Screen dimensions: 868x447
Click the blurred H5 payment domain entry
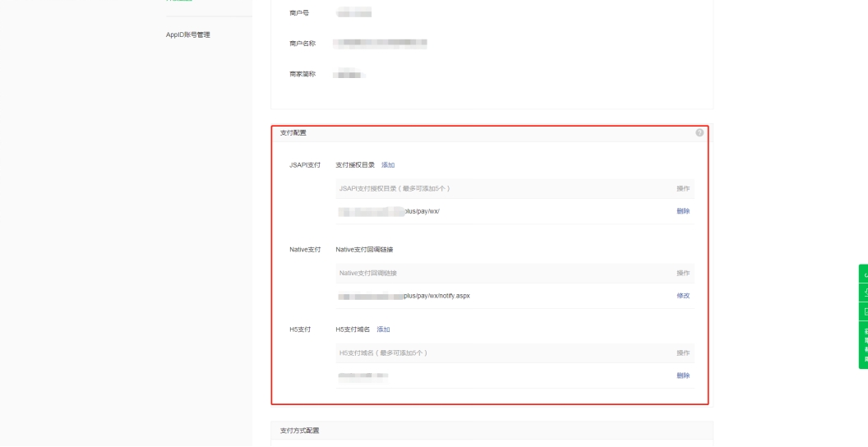363,376
